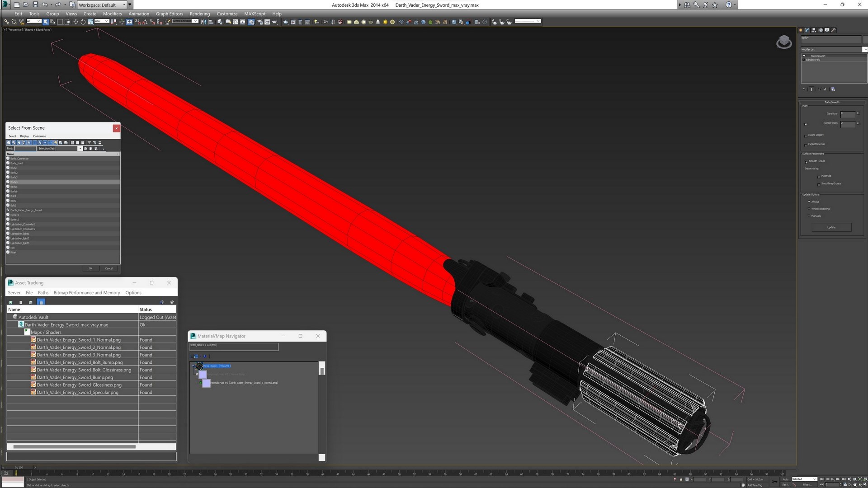The image size is (868, 488).
Task: Open Select by Name tool in main toolbar
Action: coord(53,22)
